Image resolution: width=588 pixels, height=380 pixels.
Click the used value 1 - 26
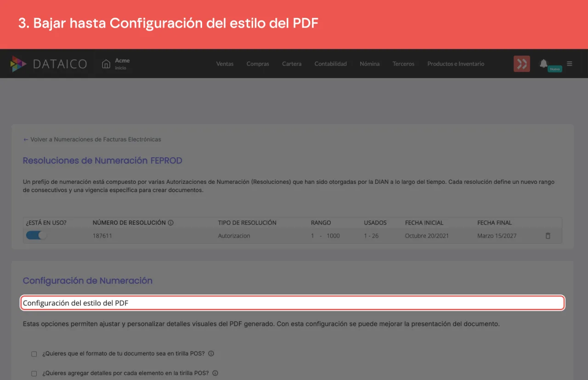(371, 236)
